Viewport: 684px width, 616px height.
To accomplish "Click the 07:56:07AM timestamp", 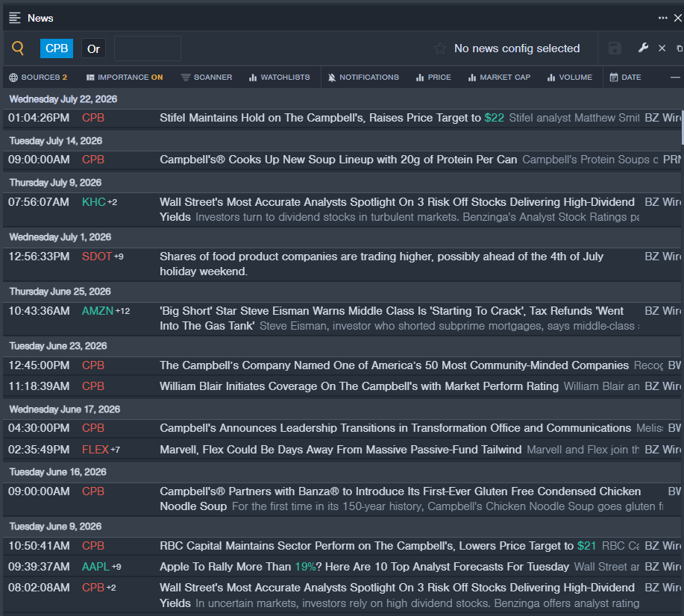I will (39, 202).
